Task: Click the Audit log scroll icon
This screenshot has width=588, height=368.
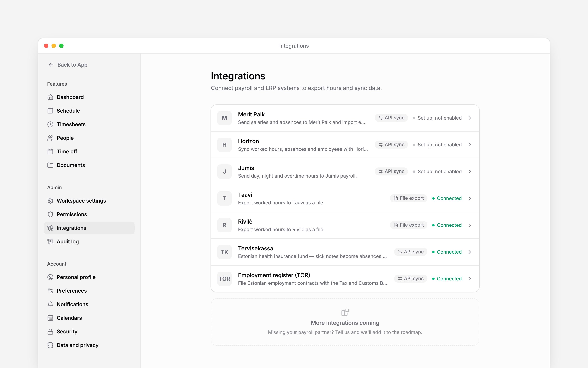Action: tap(50, 242)
